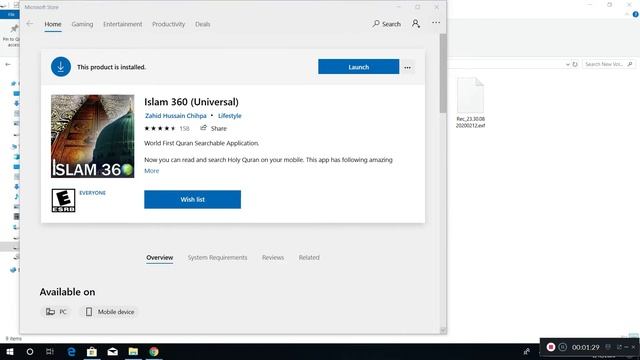Open the user account icon

[416, 24]
